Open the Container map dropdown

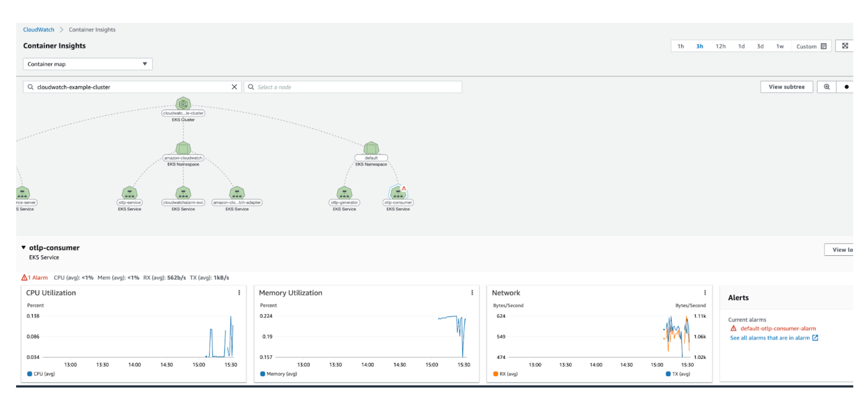tap(87, 64)
